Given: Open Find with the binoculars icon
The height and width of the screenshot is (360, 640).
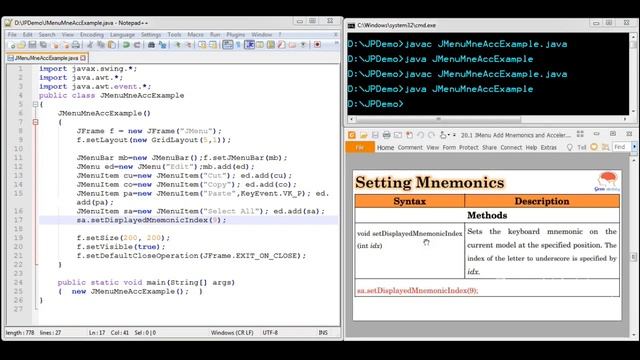Looking at the screenshot, I should [x=151, y=45].
